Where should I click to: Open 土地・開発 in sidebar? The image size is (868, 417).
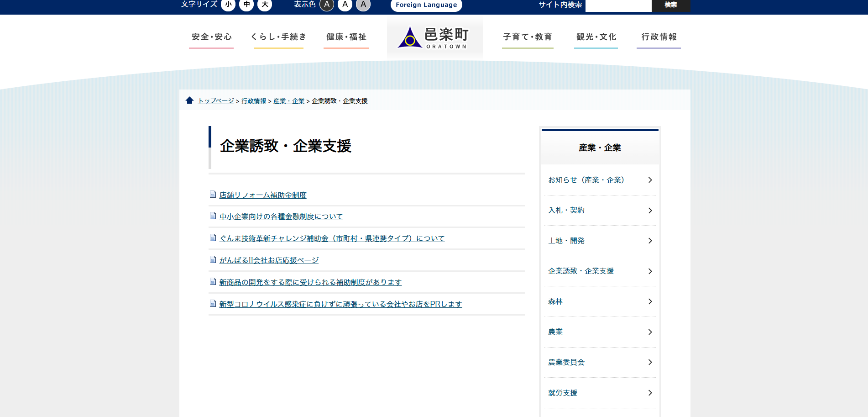coord(600,241)
